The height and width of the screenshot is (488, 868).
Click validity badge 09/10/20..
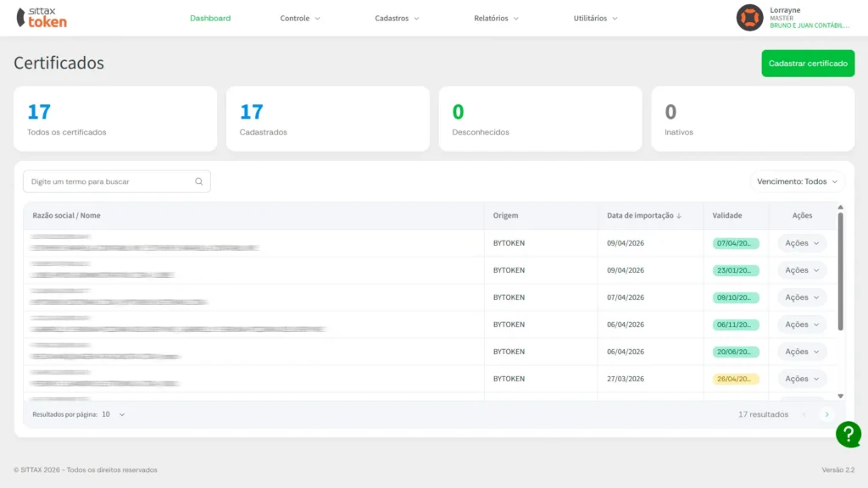click(735, 297)
